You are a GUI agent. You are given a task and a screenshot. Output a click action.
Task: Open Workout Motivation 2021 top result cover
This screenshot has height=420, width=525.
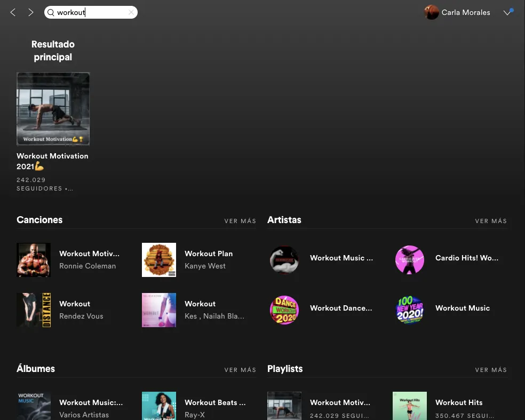53,109
